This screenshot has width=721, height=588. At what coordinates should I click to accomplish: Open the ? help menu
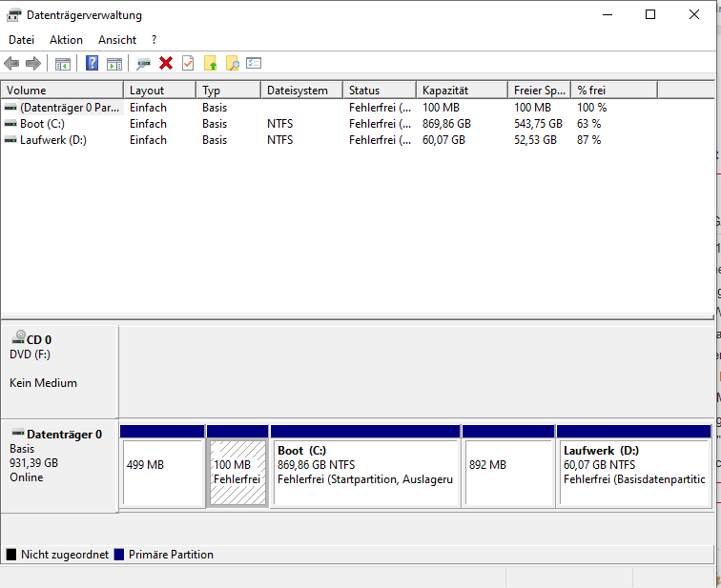[x=154, y=40]
